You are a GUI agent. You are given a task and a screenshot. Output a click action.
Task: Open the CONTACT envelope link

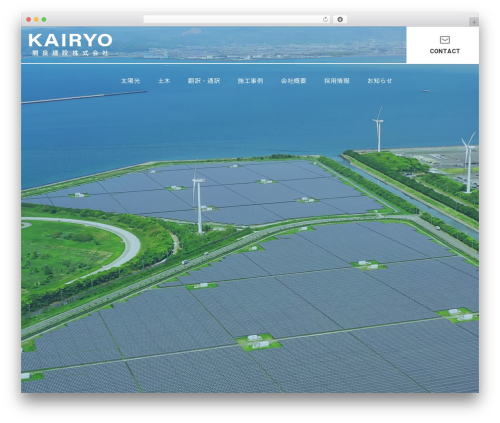click(444, 45)
